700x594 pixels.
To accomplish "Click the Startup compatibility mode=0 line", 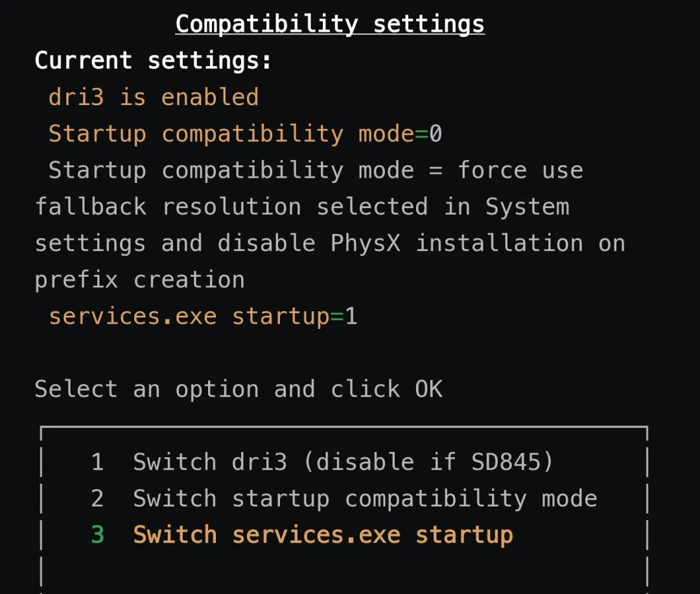I will click(x=245, y=134).
